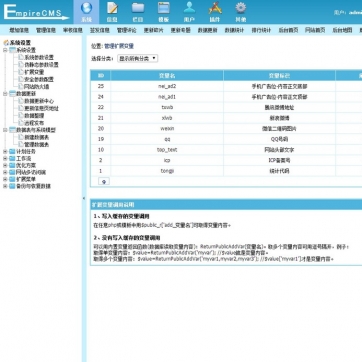Collapse the 数据更新 tree branch
Image resolution: width=362 pixels, height=362 pixels.
coord(5,94)
